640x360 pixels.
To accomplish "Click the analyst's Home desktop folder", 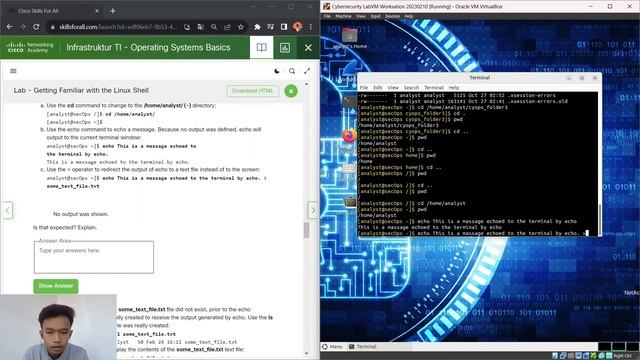I will [350, 38].
